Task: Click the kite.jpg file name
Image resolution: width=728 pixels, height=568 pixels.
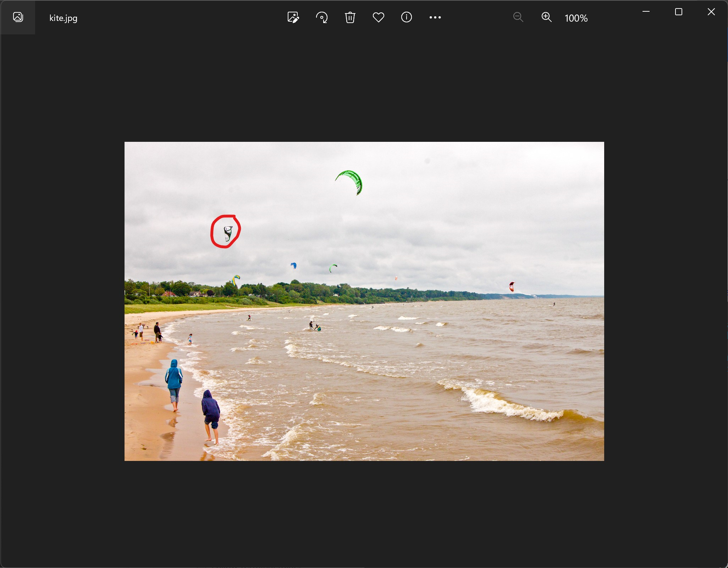Action: tap(64, 18)
